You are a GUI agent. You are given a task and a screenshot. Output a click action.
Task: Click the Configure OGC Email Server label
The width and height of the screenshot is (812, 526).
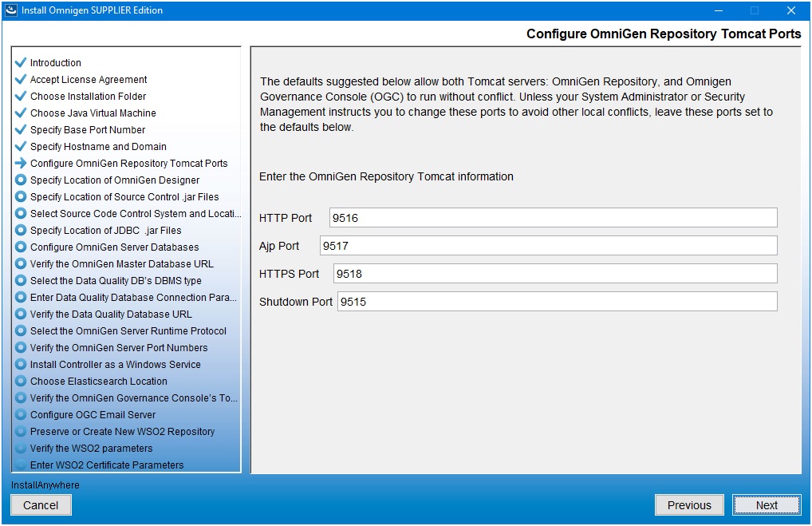point(93,414)
